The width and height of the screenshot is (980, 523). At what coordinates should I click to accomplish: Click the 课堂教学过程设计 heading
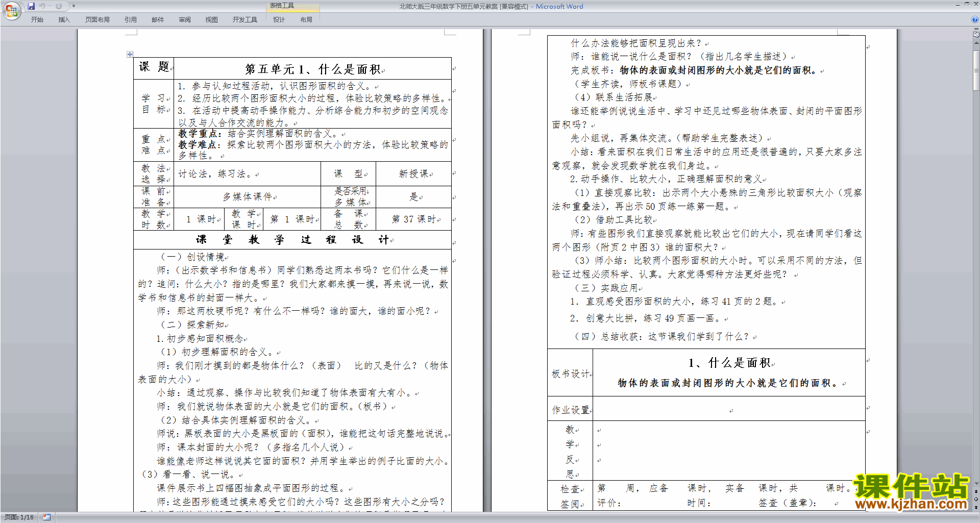292,240
